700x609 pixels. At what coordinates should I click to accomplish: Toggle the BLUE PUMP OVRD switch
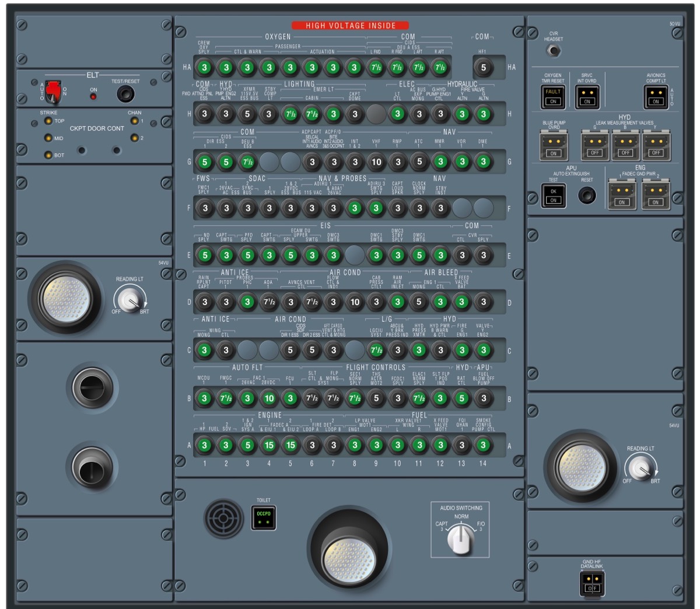click(x=553, y=146)
